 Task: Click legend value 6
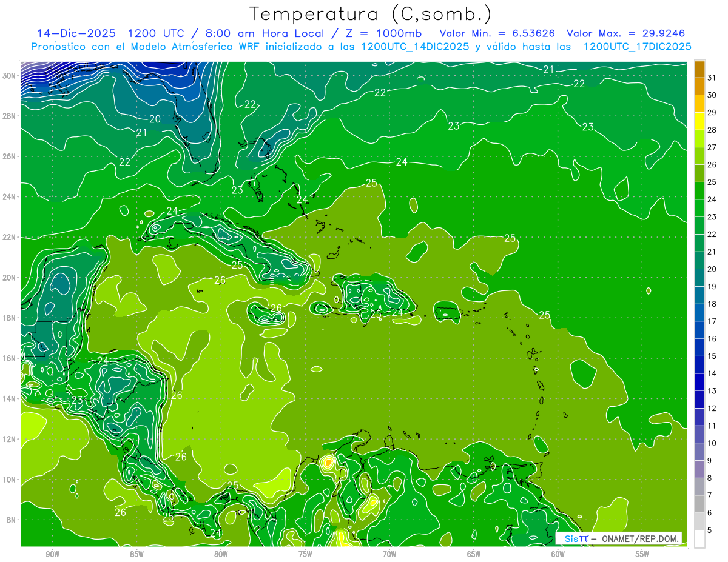pos(710,513)
